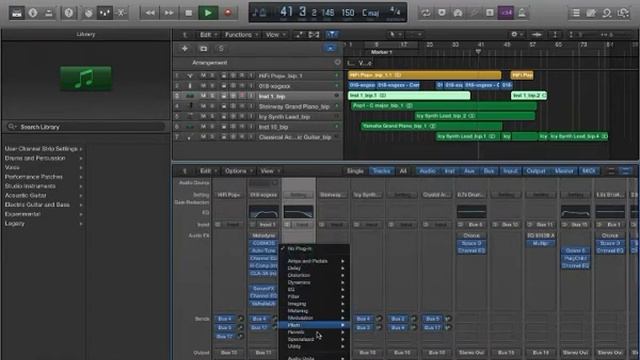This screenshot has height=360, width=640.
Task: Toggle the Toolbar button in control bar
Action: tap(49, 13)
